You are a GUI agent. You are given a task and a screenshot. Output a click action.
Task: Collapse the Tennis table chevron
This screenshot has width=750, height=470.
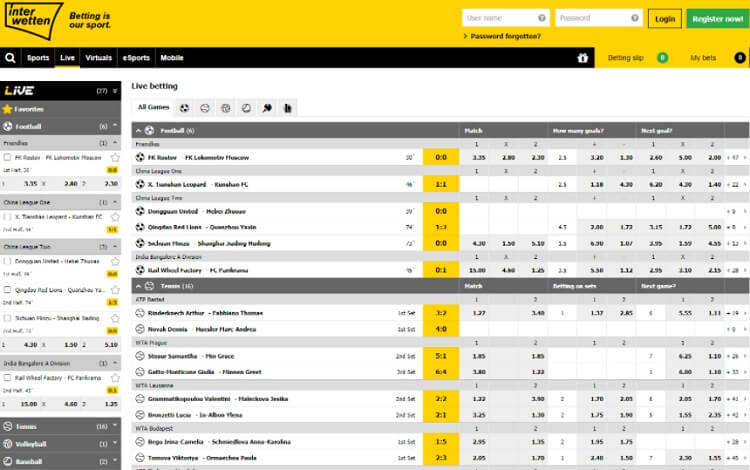(x=138, y=286)
